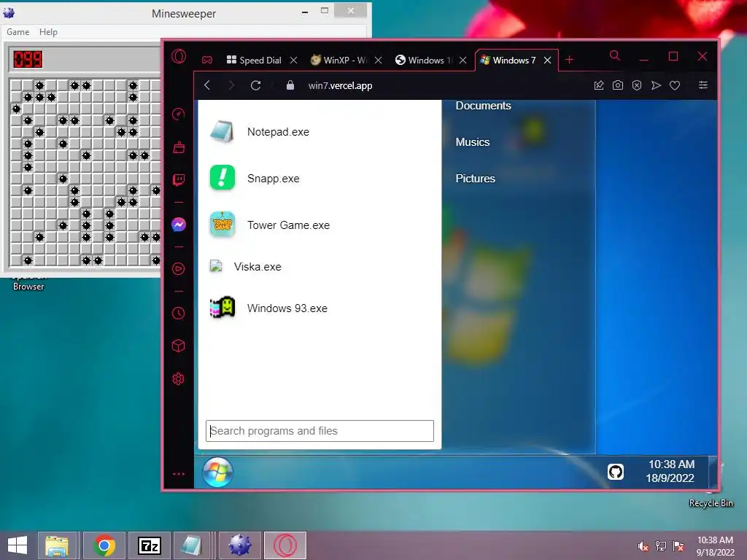Search tabs with the magnifier icon

(x=615, y=56)
